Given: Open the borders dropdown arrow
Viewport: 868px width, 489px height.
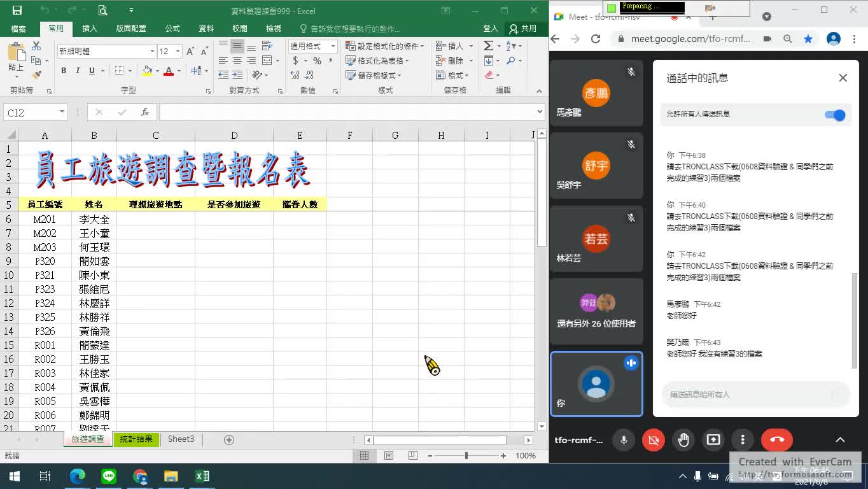Looking at the screenshot, I should [x=130, y=71].
